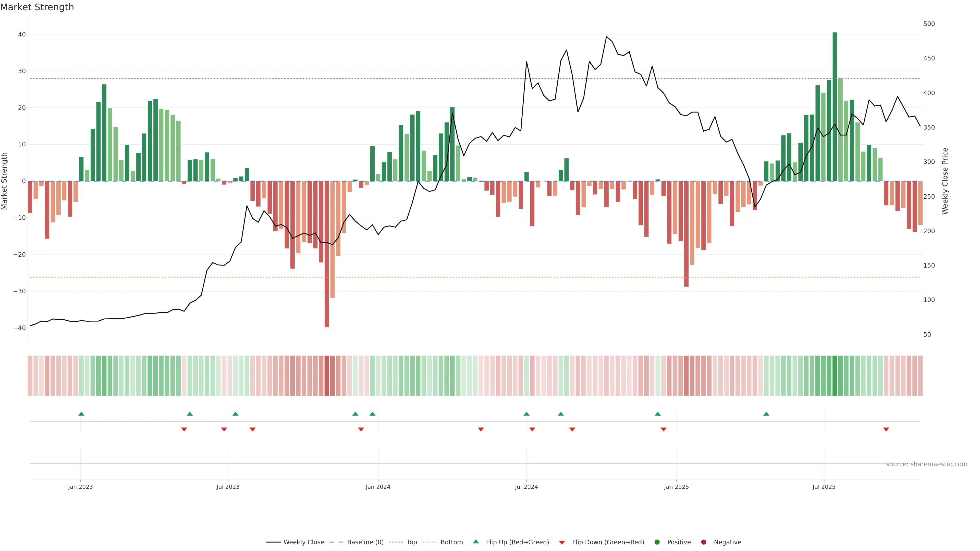Click the first green flip-up marker near Jan 2023

point(81,414)
